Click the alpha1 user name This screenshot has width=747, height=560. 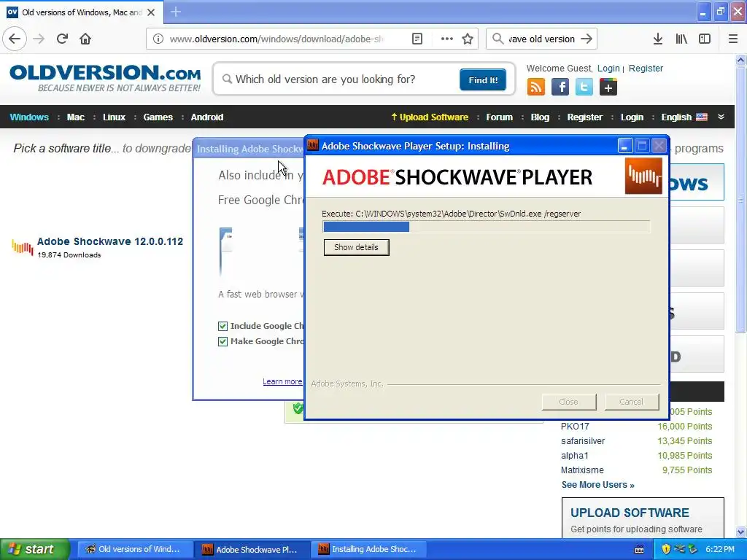click(x=575, y=455)
